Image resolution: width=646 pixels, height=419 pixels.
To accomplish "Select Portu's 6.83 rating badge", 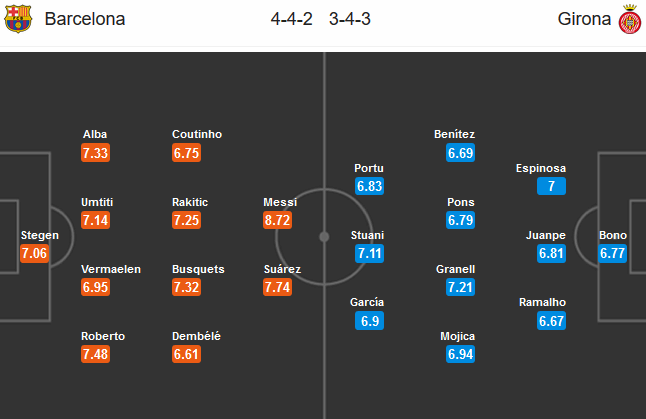I will [370, 186].
